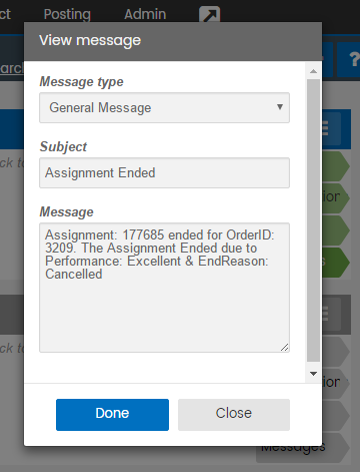Click the dialog's vertical scrollbar thumb

313,220
